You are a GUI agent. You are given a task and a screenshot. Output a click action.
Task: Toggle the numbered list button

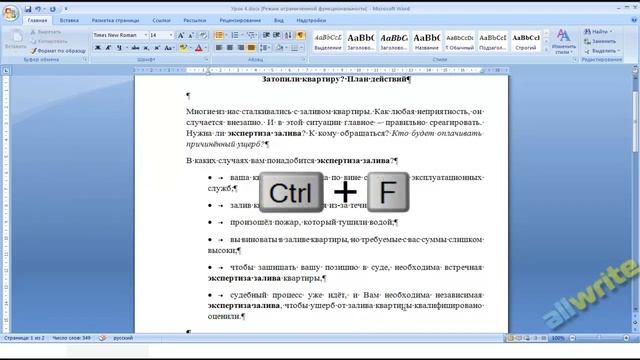pyautogui.click(x=235, y=36)
